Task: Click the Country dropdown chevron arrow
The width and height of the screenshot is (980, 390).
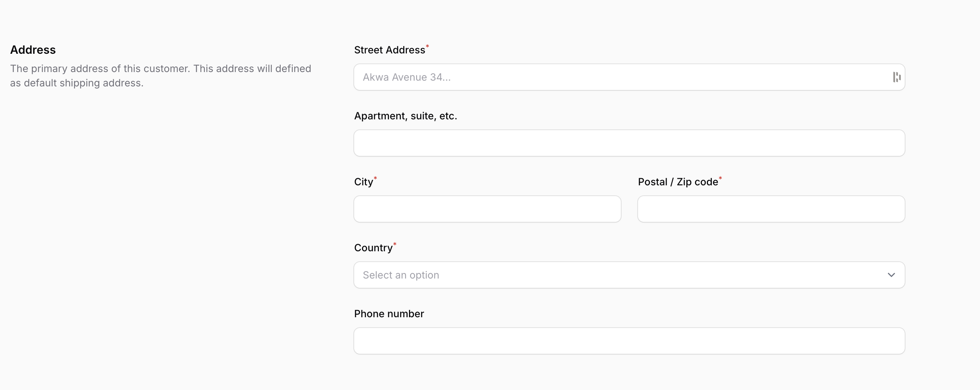Action: coord(891,275)
